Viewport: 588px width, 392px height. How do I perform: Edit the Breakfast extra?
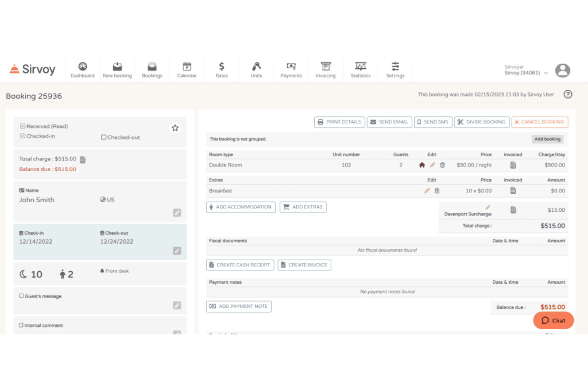[427, 191]
